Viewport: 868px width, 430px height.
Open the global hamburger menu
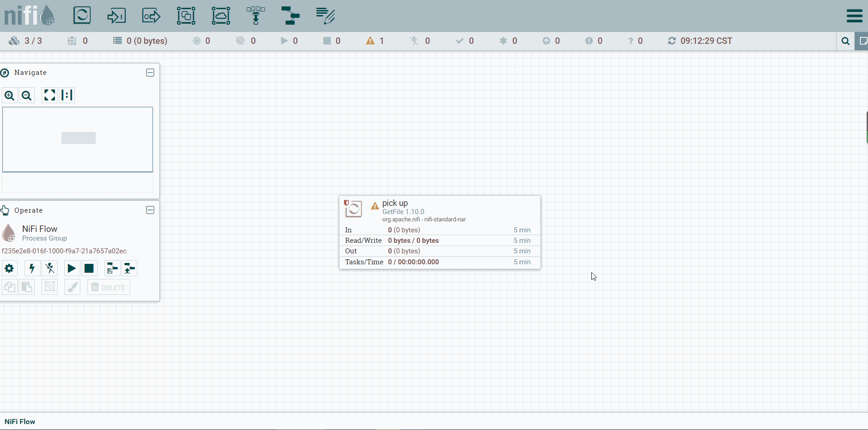pos(854,16)
